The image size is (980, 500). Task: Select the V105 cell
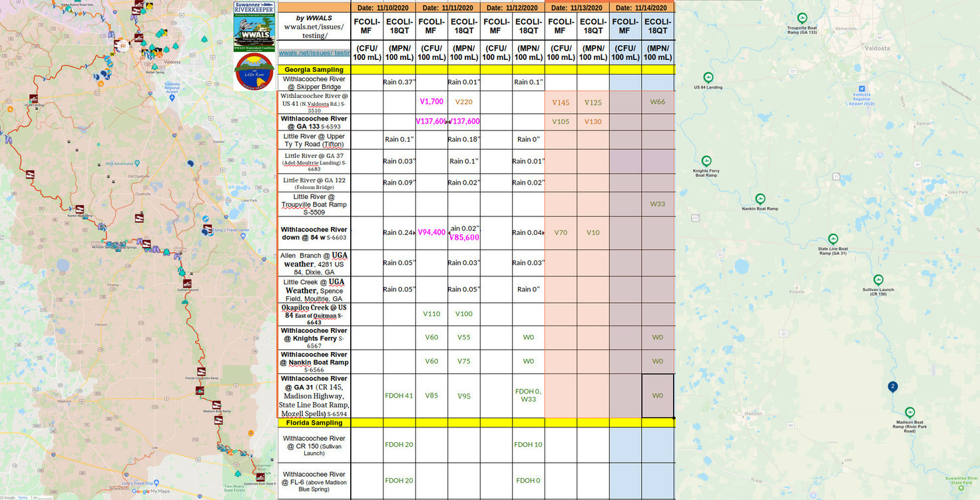(561, 122)
